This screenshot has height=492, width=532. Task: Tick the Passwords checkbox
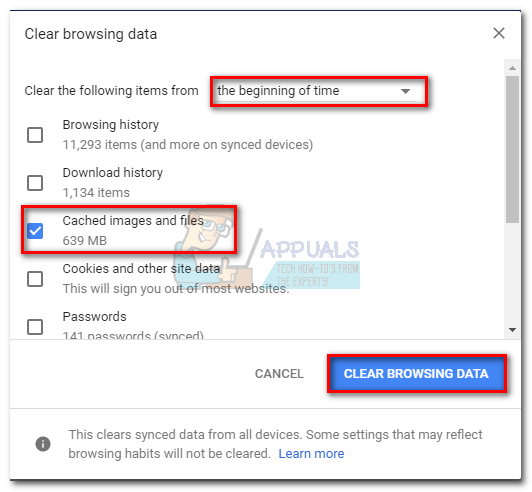tap(35, 327)
